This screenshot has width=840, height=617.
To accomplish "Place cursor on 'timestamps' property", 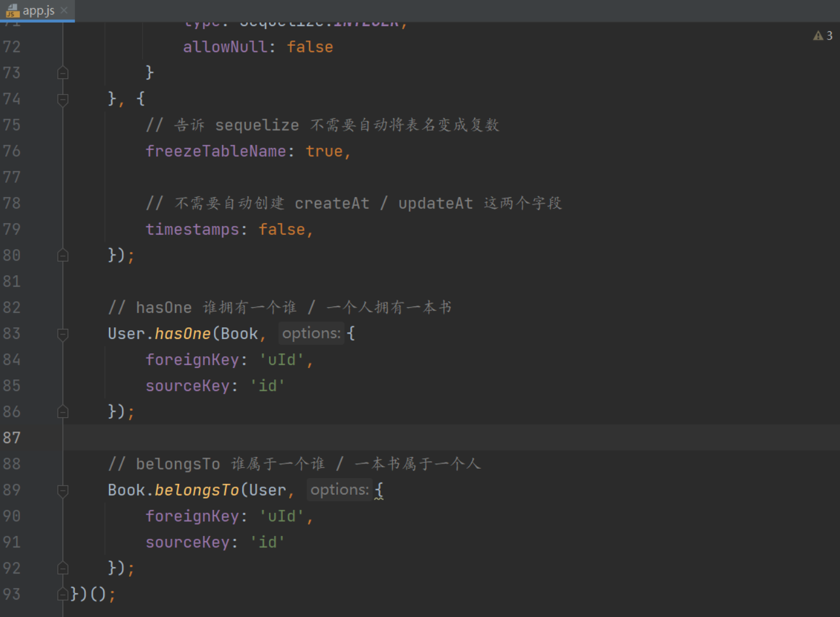I will [x=192, y=229].
